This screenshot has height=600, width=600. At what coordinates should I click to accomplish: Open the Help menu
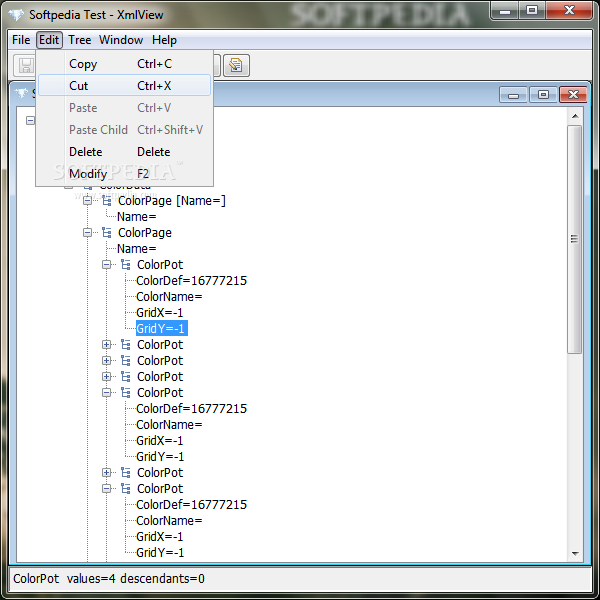[164, 40]
